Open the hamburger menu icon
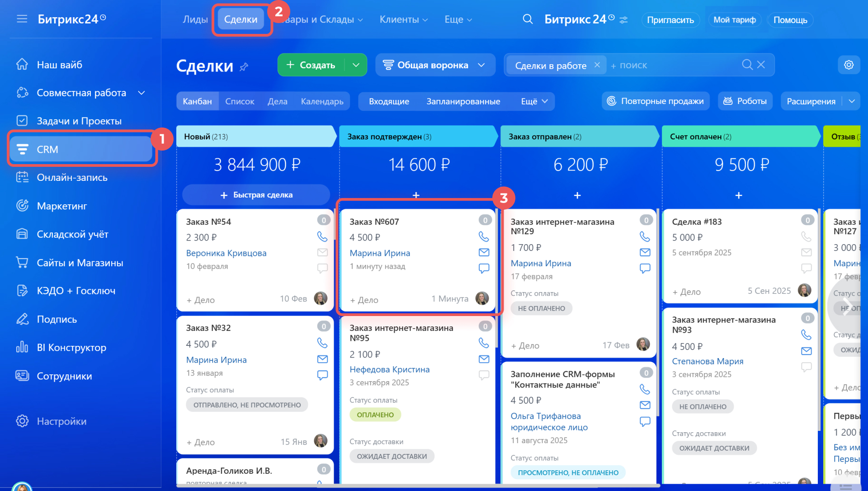This screenshot has height=491, width=868. pyautogui.click(x=22, y=19)
